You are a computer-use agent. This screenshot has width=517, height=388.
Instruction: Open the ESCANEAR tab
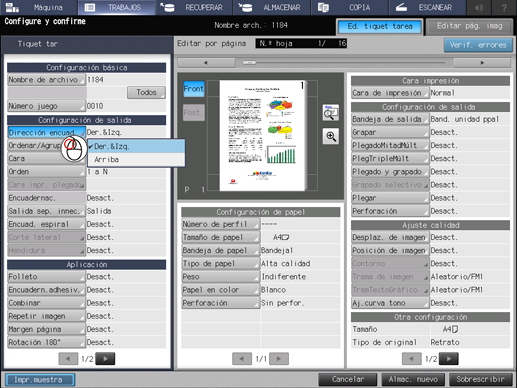pyautogui.click(x=427, y=7)
